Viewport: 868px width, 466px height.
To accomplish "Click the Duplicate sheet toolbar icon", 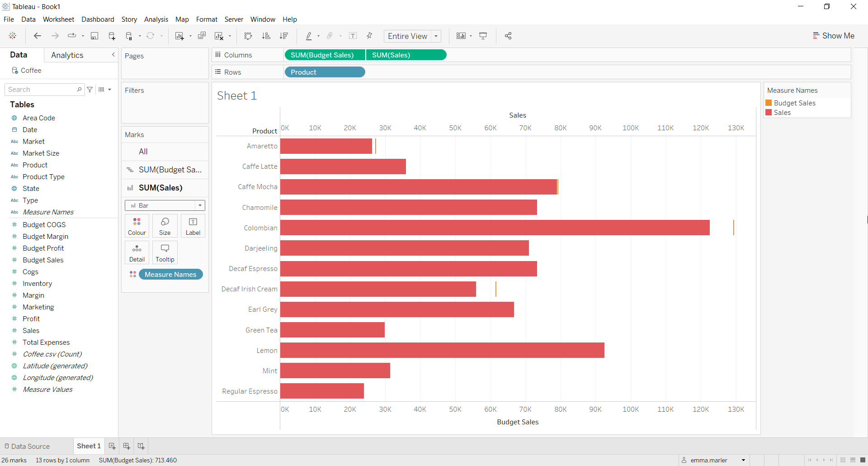I will (202, 36).
